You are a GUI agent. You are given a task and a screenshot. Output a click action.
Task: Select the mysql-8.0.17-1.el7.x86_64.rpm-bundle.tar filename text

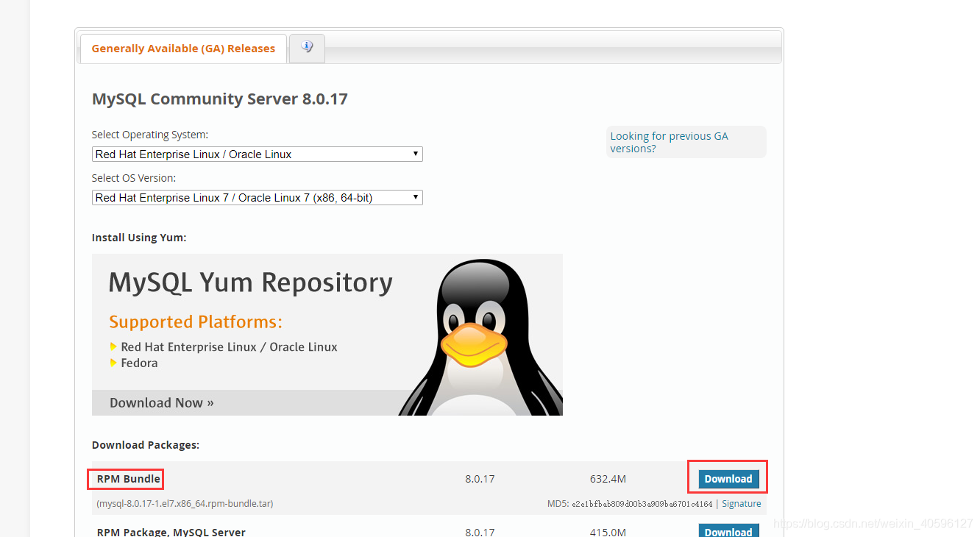click(x=185, y=504)
